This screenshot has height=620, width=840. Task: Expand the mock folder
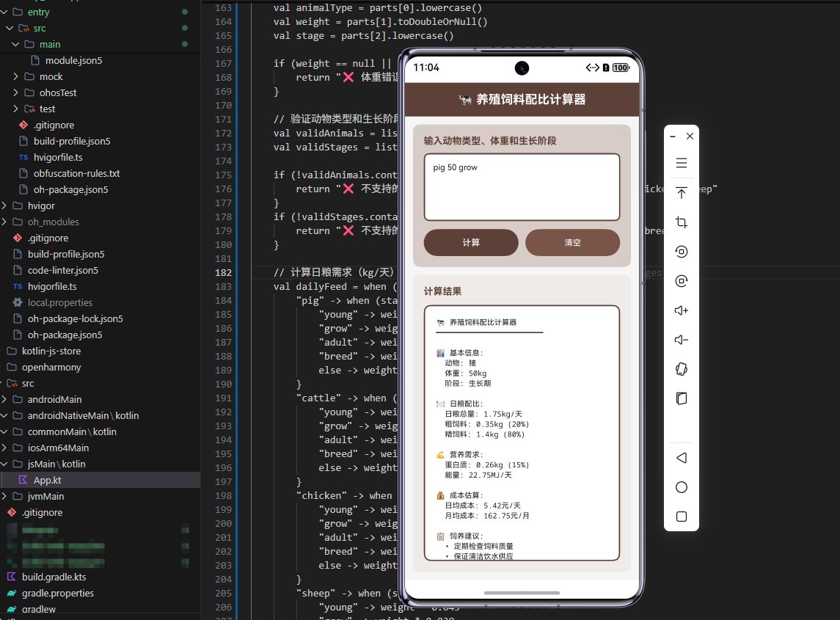(15, 76)
